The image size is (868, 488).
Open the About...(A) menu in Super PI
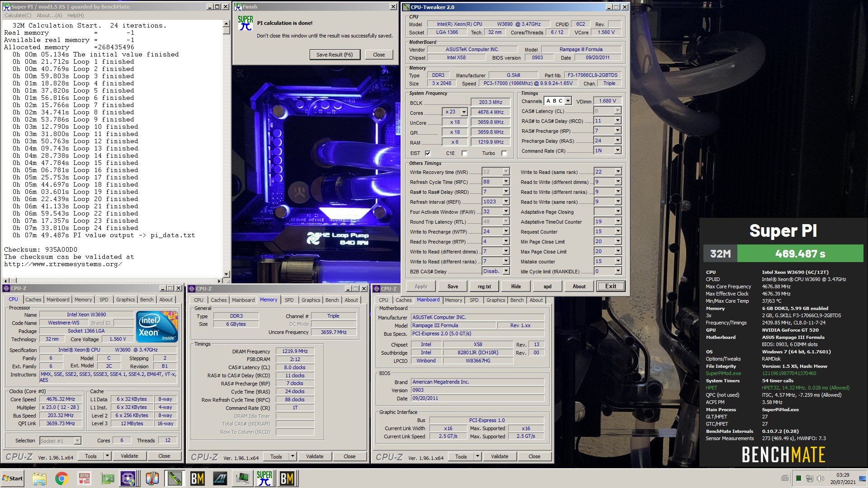[49, 15]
